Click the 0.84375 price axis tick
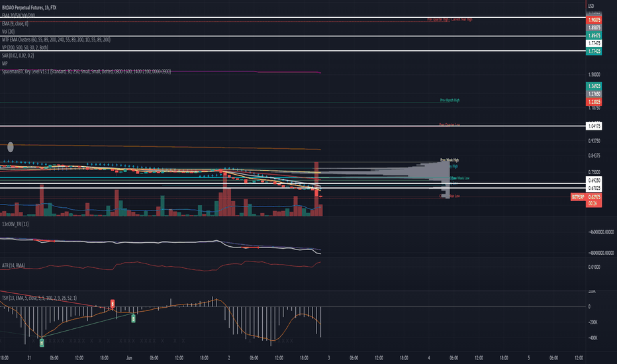 click(x=594, y=156)
